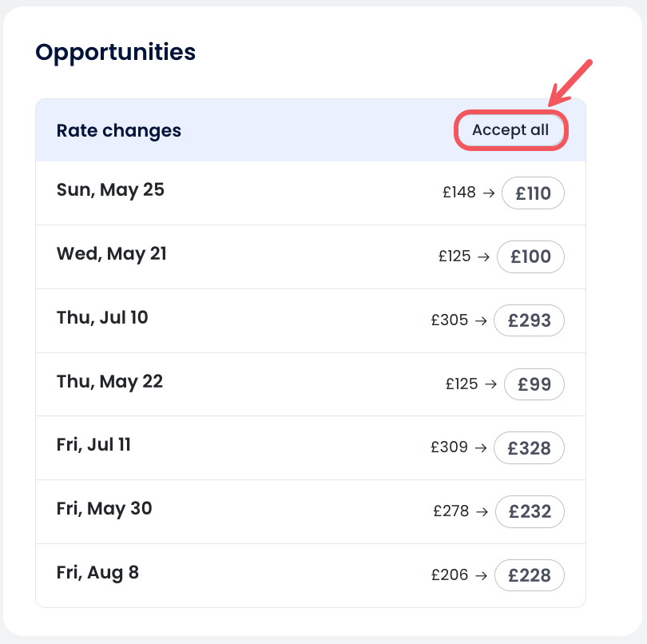Click the Accept all button
The image size is (647, 644).
(x=510, y=130)
